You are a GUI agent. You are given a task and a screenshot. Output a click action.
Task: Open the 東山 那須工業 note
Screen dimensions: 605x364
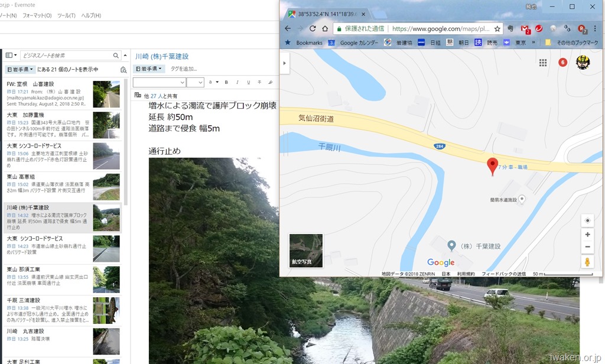[63, 279]
